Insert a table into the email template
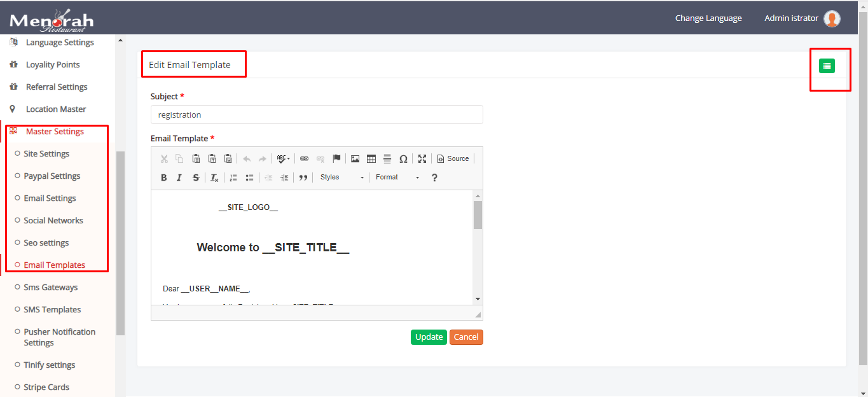The height and width of the screenshot is (397, 868). (x=372, y=158)
